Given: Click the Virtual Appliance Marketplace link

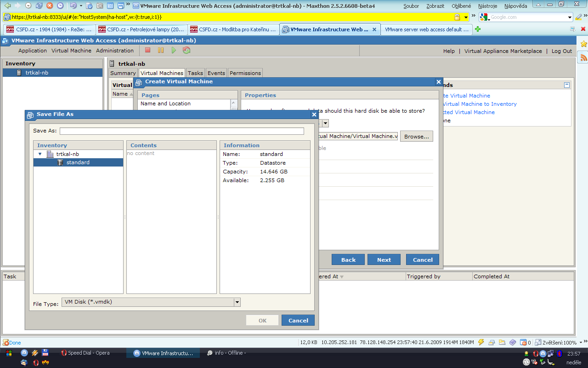Looking at the screenshot, I should 503,51.
